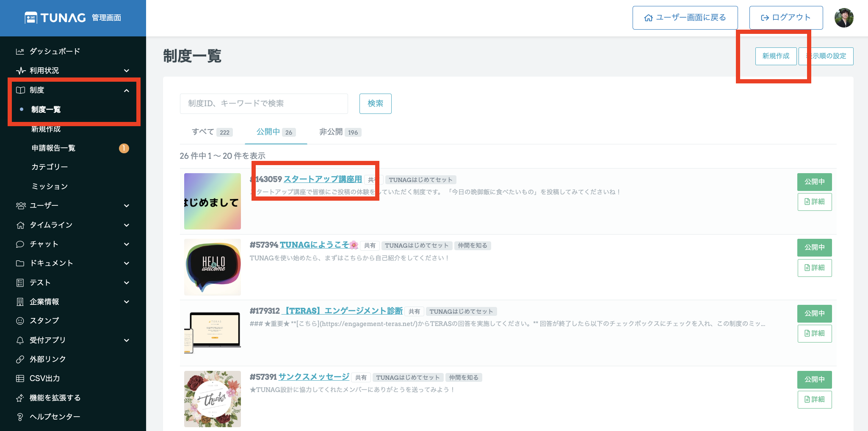Image resolution: width=868 pixels, height=431 pixels.
Task: Expand the 受付アプリ menu chevron
Action: [126, 340]
